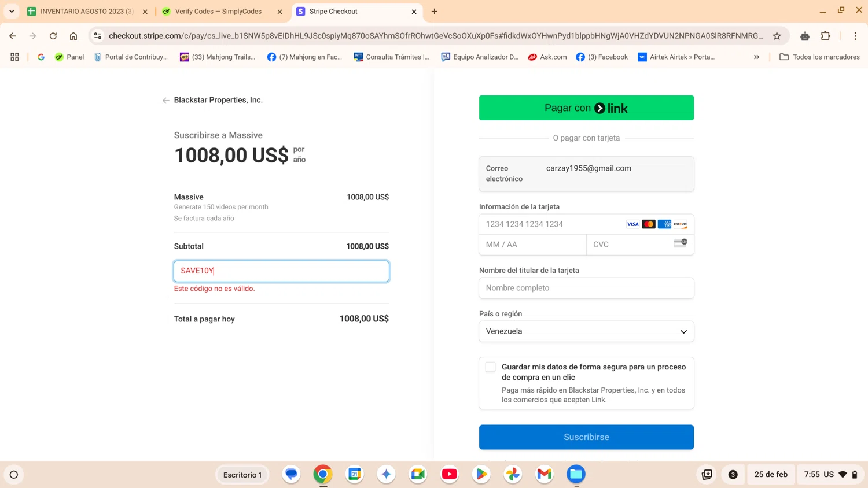868x488 pixels.
Task: Click the promo code field showing SAVE10Y
Action: (x=281, y=271)
